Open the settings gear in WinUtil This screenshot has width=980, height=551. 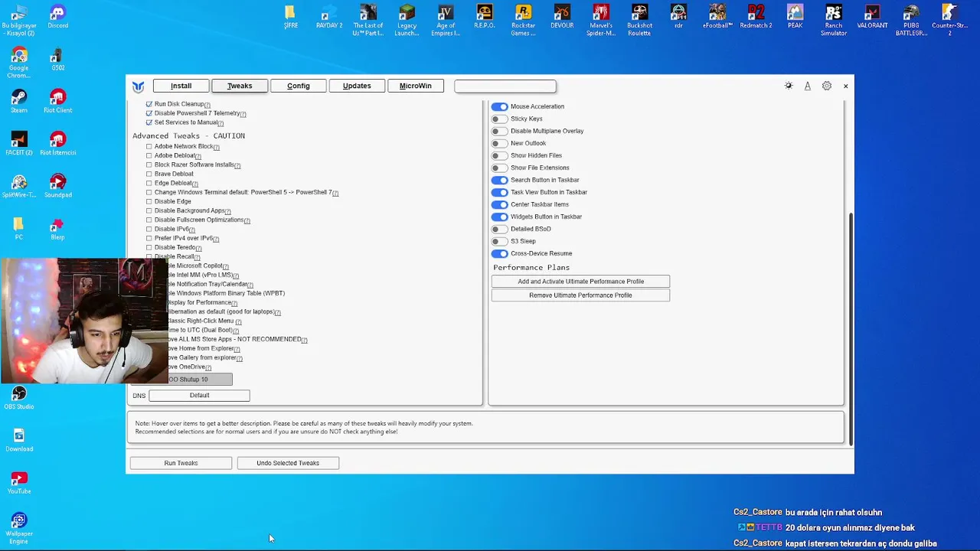coord(827,86)
